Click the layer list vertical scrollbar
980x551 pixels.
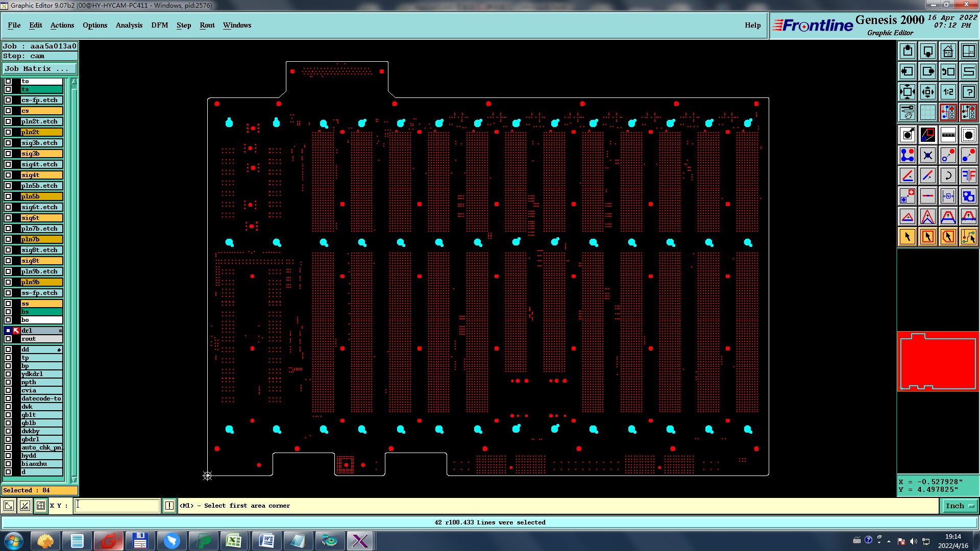74,281
